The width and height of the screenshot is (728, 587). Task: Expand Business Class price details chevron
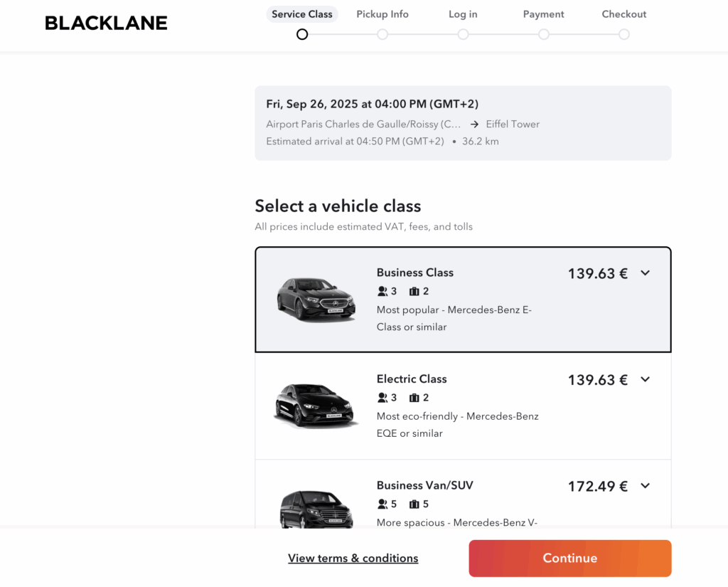[x=646, y=273]
